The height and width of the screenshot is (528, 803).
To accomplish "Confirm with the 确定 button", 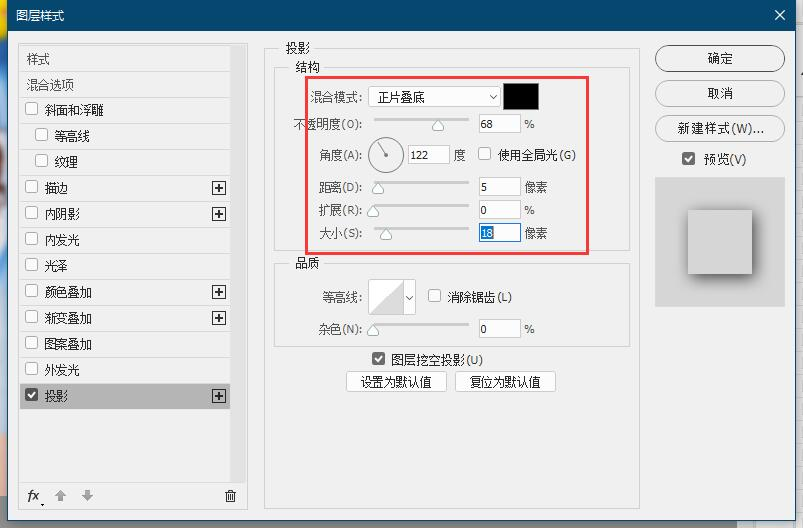I will pos(720,58).
